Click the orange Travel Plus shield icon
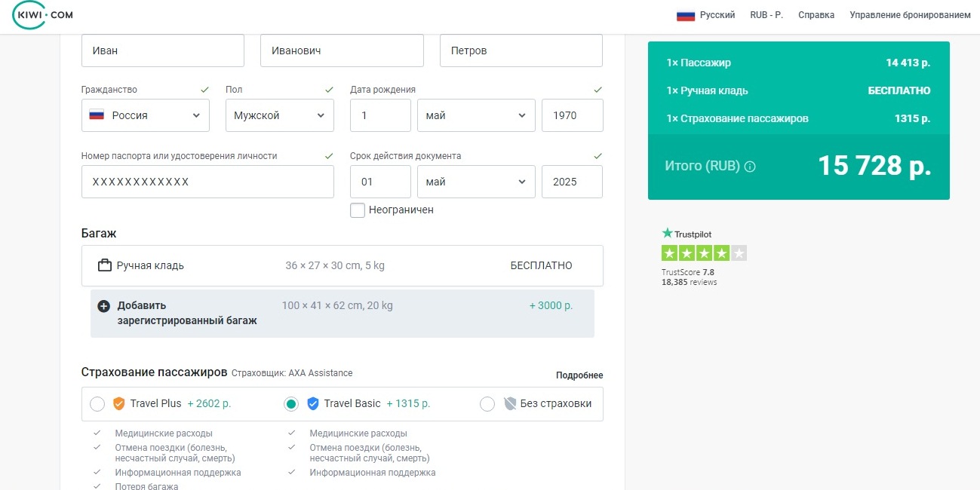 point(118,403)
